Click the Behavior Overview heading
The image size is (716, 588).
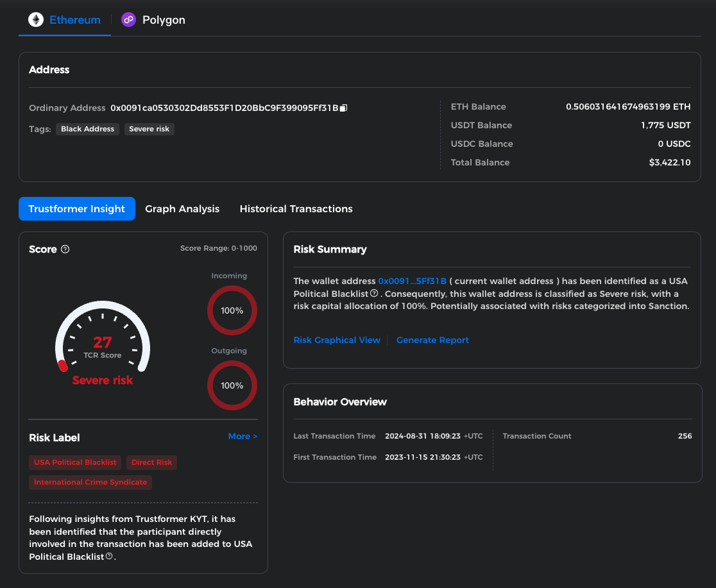tap(340, 402)
